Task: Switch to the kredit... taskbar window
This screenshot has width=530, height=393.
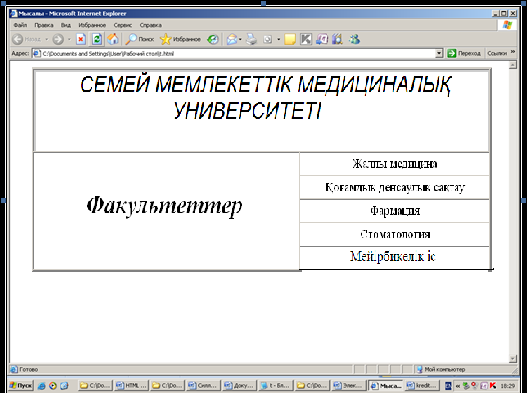Action: click(422, 385)
